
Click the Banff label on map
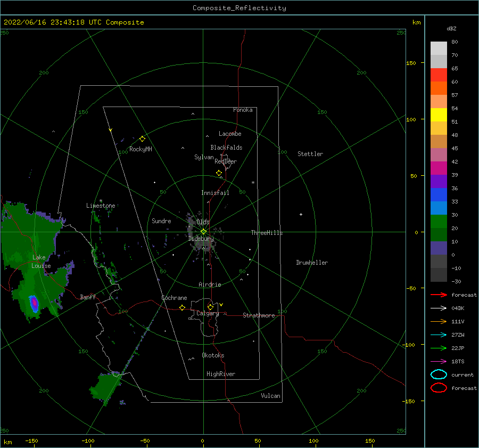tap(88, 297)
